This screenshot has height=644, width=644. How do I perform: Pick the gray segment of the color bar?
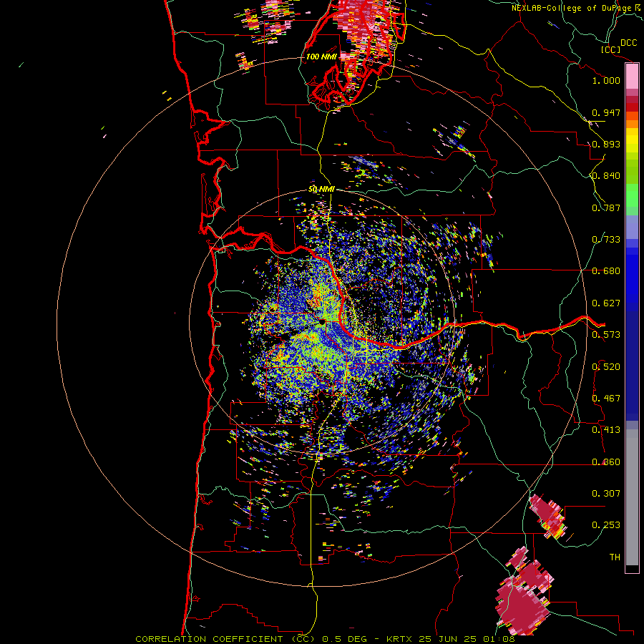pyautogui.click(x=632, y=497)
